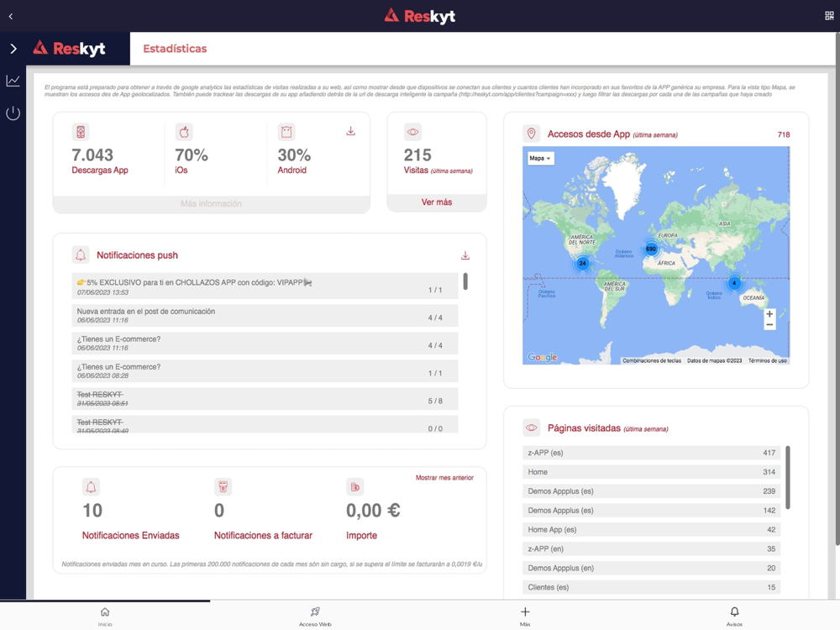The image size is (840, 630).
Task: Click the notifications list scrollbar
Action: [465, 281]
